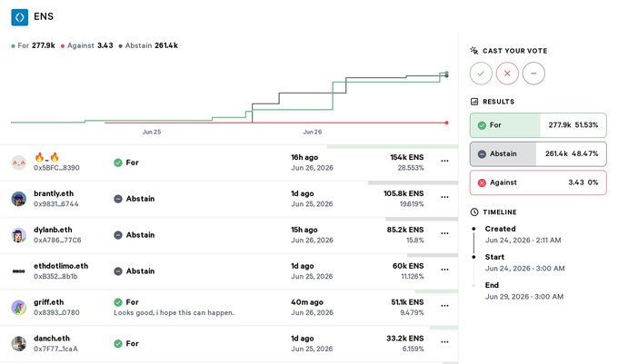Open ethdotlimo.eth voter profile
Image resolution: width=618 pixels, height=364 pixels.
[61, 266]
